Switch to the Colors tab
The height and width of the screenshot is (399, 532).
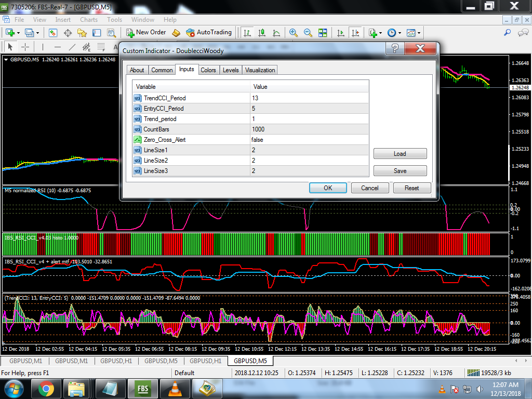coord(208,70)
